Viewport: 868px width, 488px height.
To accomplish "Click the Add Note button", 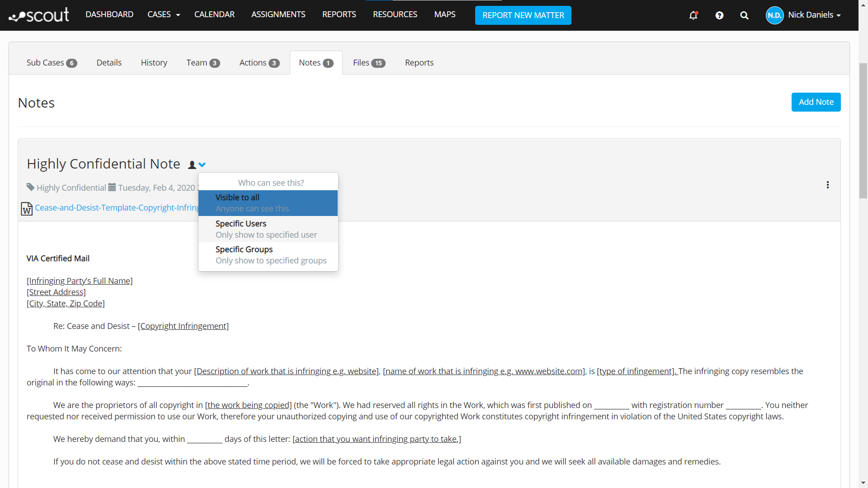I will [x=816, y=102].
